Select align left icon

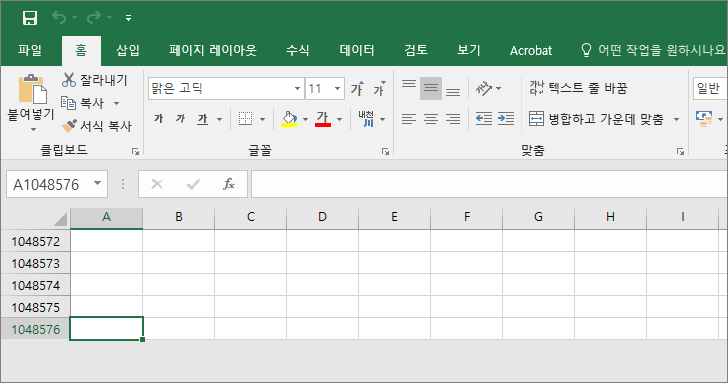click(x=409, y=119)
